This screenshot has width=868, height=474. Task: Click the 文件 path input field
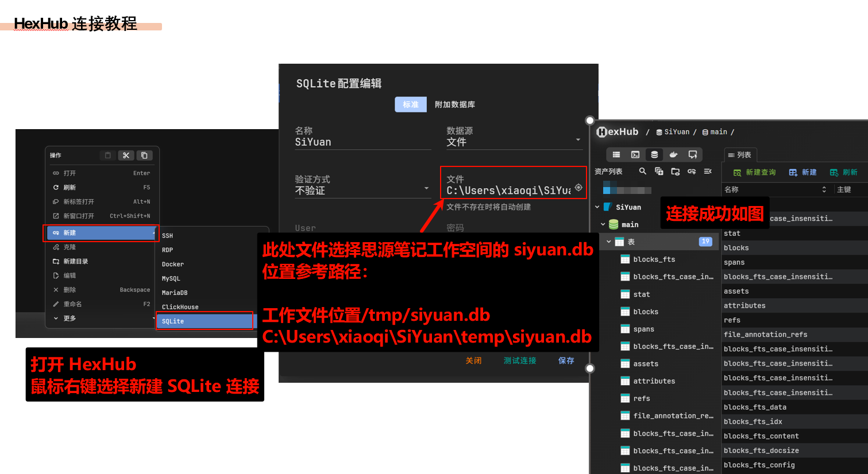coord(509,191)
